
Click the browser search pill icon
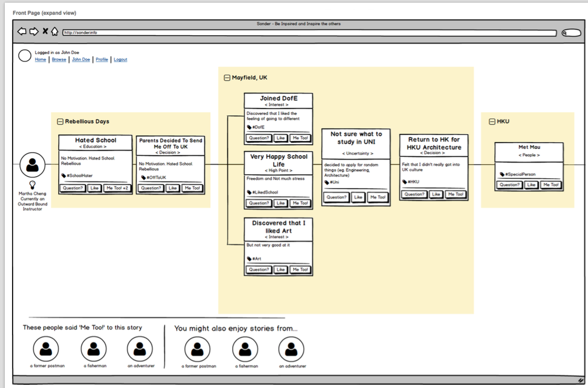pos(571,33)
